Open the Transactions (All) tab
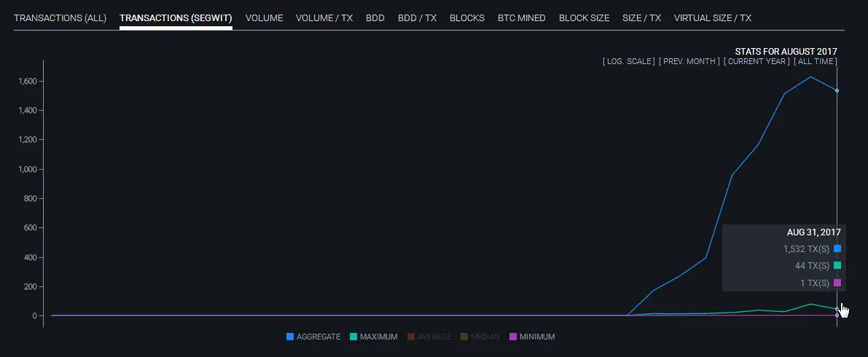Viewport: 868px width, 357px height. 60,17
